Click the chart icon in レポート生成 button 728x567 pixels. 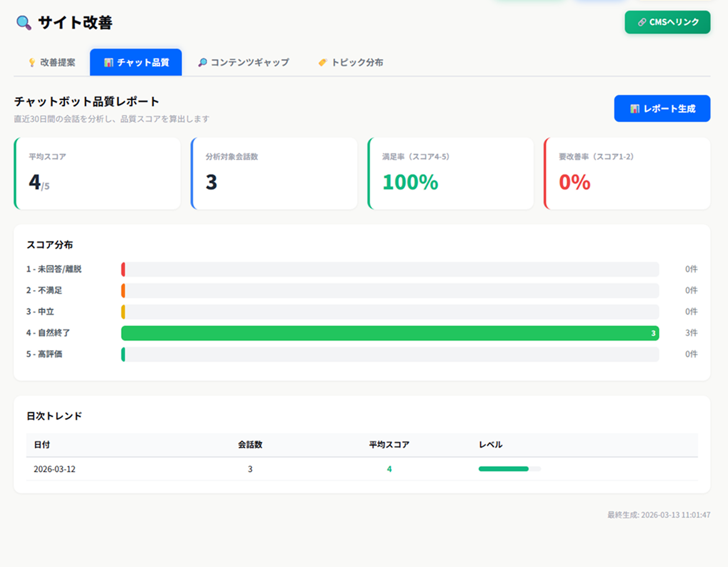[x=635, y=109]
